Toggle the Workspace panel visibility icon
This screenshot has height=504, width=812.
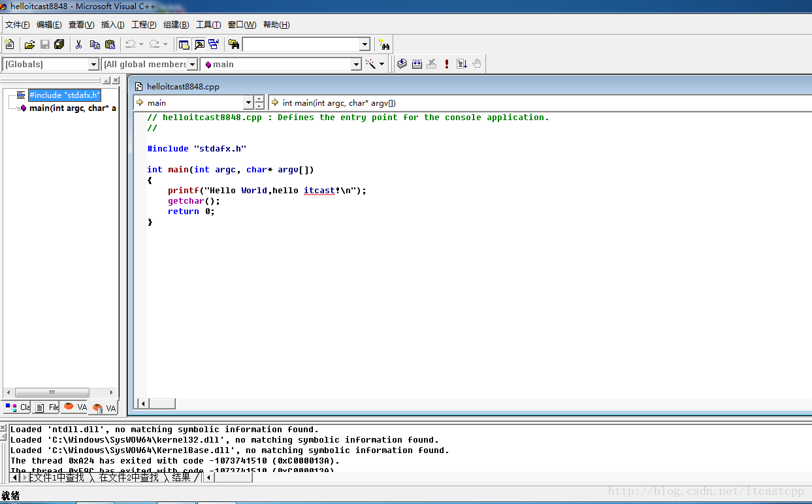(x=184, y=44)
